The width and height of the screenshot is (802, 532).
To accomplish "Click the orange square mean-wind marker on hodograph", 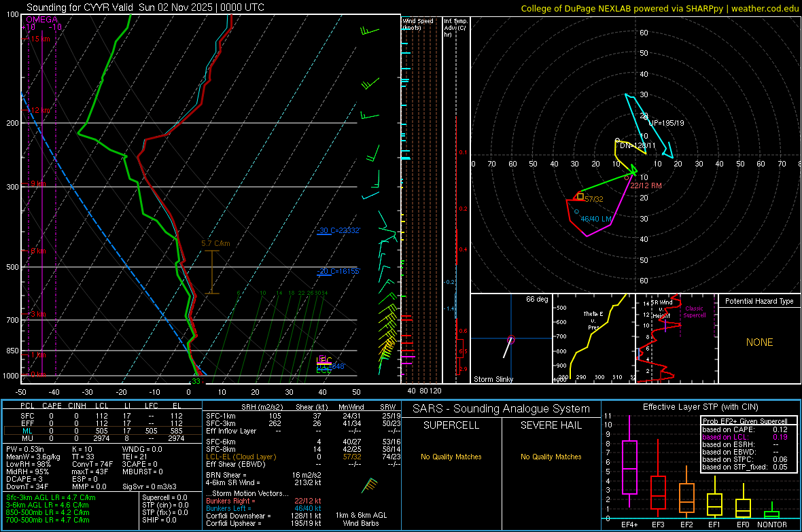I will click(580, 196).
